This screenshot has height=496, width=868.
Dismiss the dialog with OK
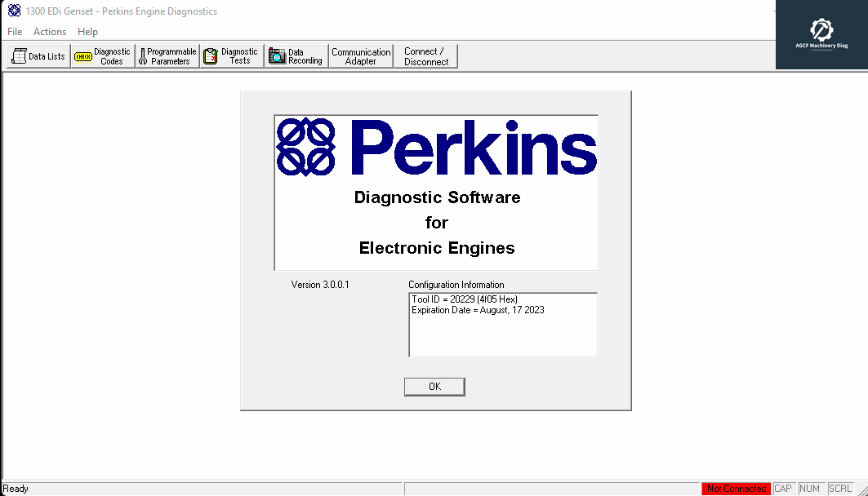pyautogui.click(x=434, y=386)
